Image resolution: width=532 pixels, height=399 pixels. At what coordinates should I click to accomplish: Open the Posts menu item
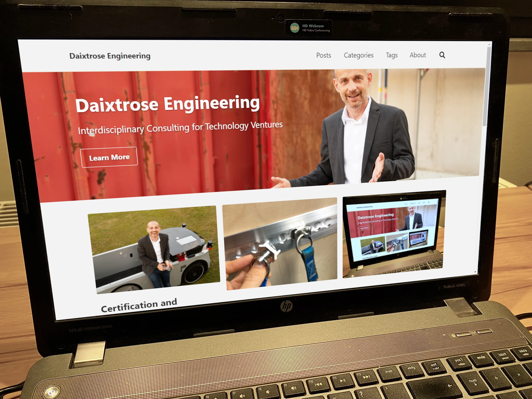click(x=323, y=55)
